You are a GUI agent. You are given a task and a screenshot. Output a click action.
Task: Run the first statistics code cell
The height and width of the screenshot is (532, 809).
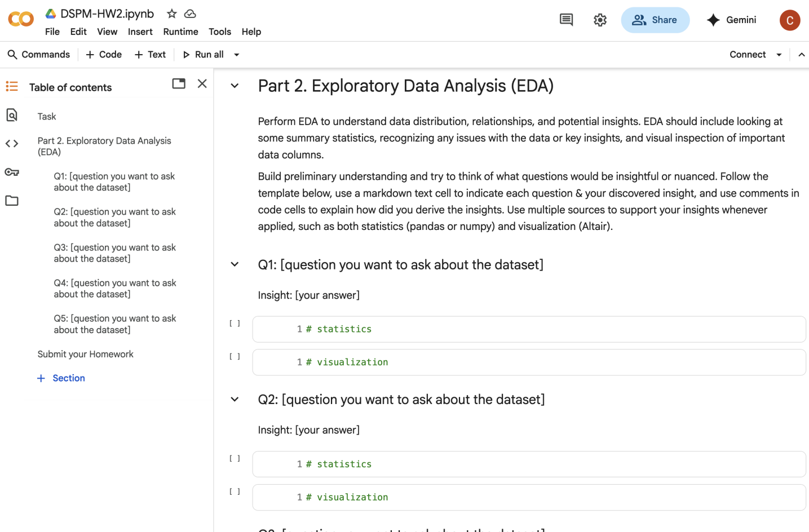point(235,323)
